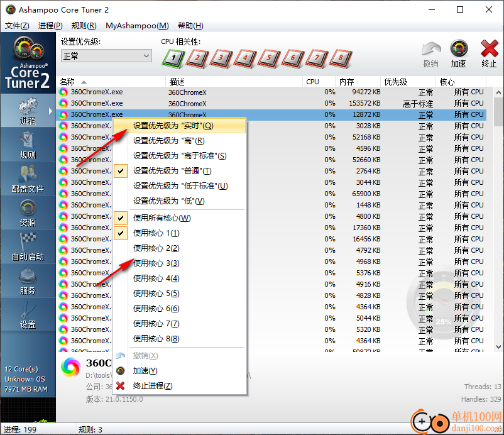
Task: Open the 配置文件 sidebar section
Action: pos(28,179)
